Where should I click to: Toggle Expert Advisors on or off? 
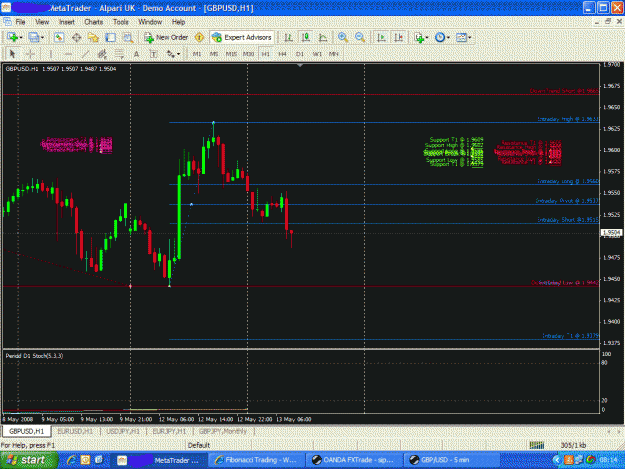coord(242,37)
